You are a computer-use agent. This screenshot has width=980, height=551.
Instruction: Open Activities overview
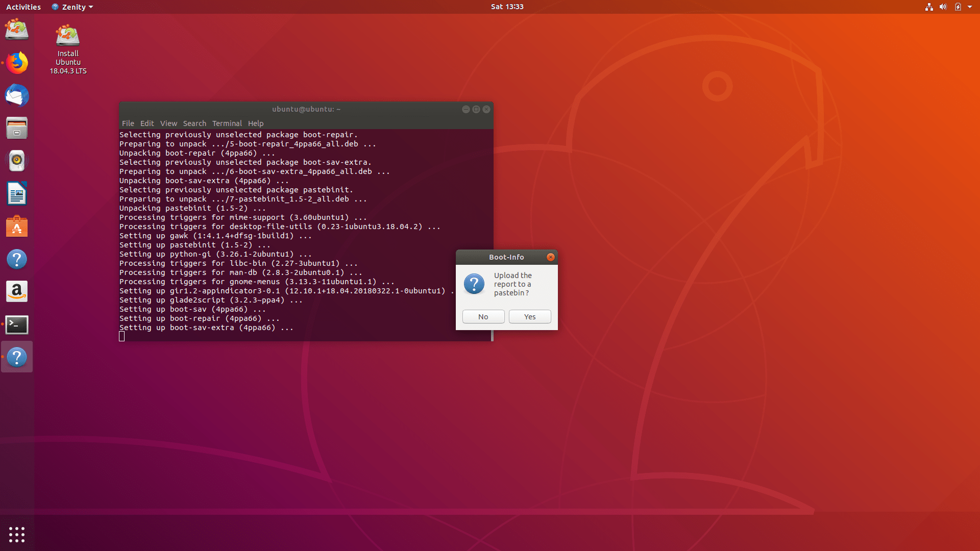pos(23,7)
